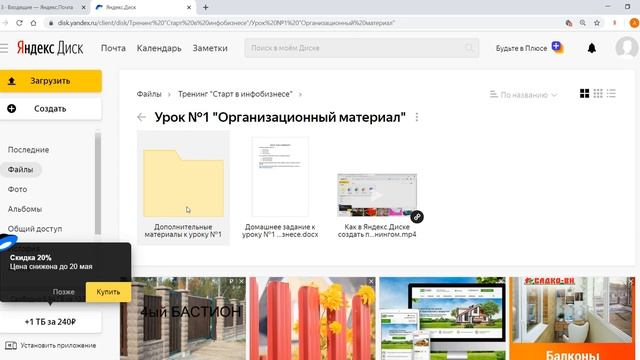
Task: Switch to list view
Action: pyautogui.click(x=611, y=93)
